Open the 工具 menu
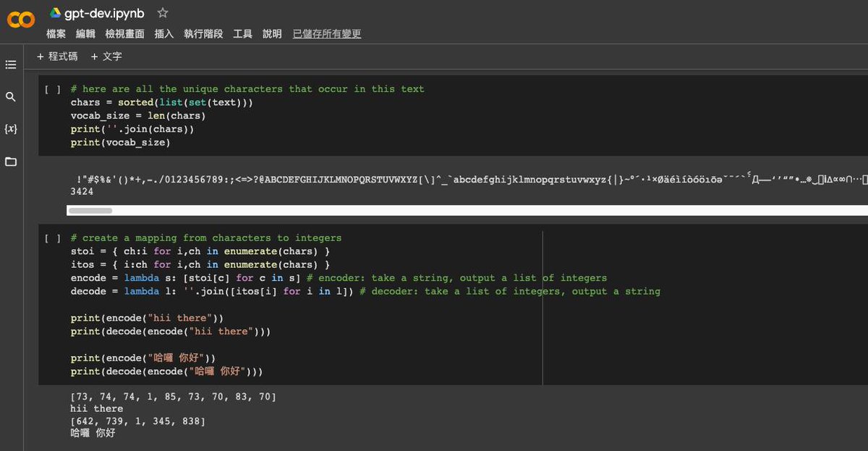This screenshot has height=451, width=868. [x=243, y=33]
